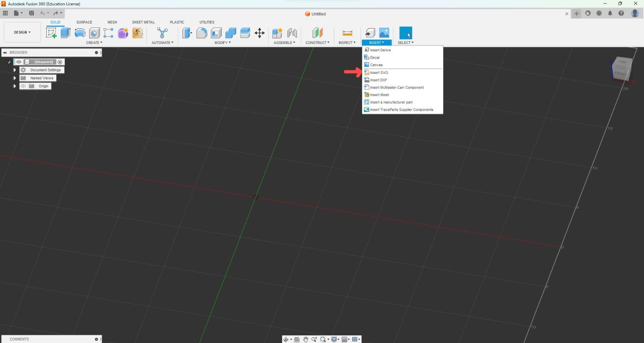Open the Rectangular Pattern tool
Image resolution: width=644 pixels, height=343 pixels.
coord(108,33)
